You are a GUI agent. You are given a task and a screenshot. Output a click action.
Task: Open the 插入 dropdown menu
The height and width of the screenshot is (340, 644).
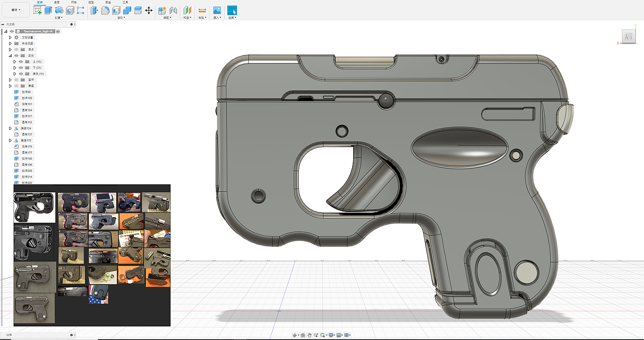point(217,18)
